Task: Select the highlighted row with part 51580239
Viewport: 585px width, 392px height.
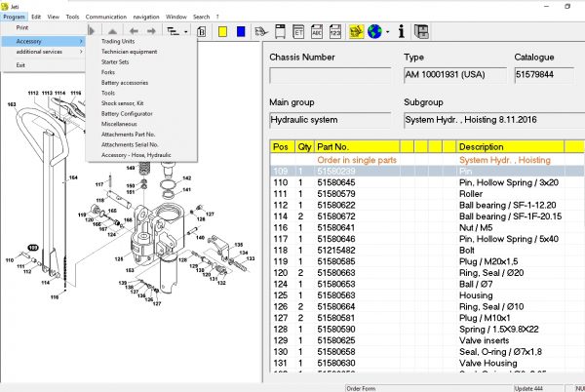Action: (427, 172)
